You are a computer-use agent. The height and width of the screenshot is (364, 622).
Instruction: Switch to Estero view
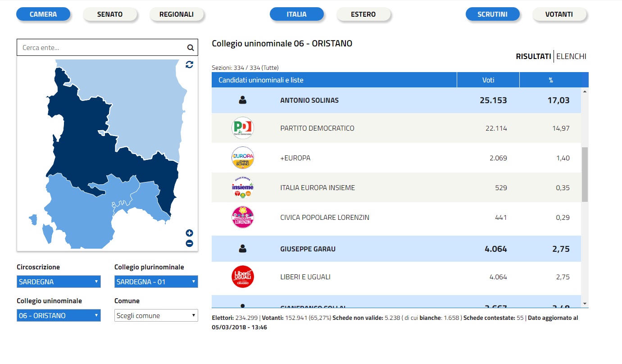click(x=363, y=14)
